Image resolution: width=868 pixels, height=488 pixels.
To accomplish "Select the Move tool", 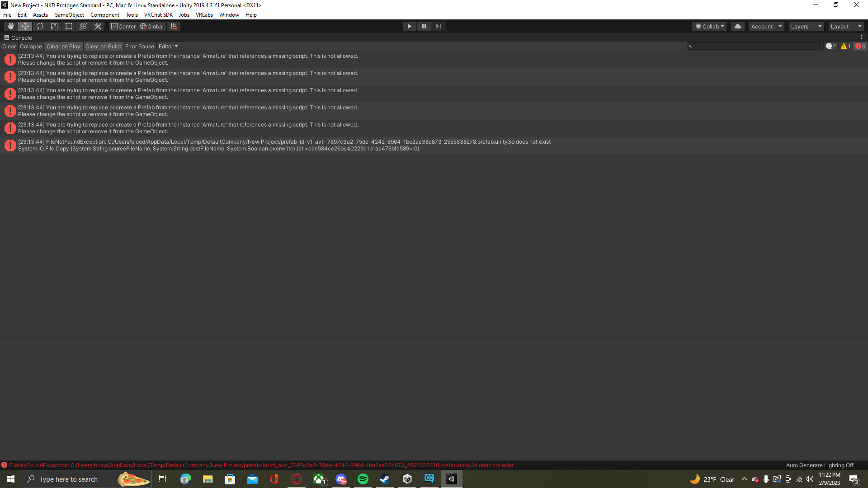I will tap(25, 26).
